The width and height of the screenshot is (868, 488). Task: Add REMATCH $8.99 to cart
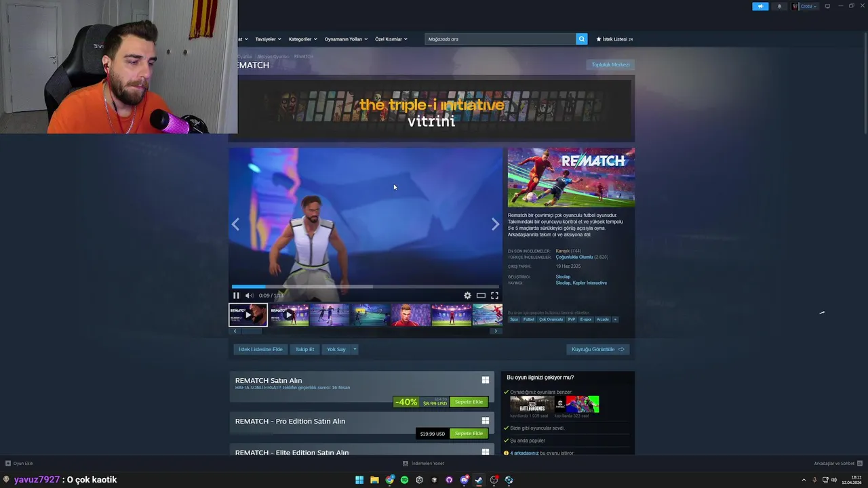(469, 402)
